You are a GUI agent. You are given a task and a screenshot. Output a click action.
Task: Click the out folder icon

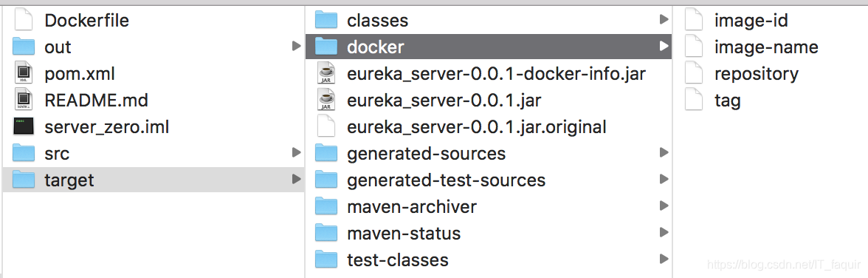[24, 47]
